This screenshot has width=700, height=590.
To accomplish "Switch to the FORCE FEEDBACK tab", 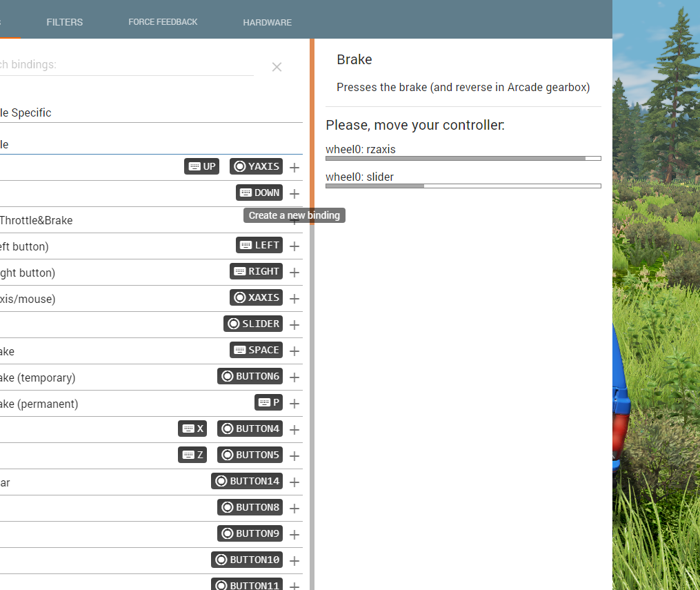I will coord(163,22).
